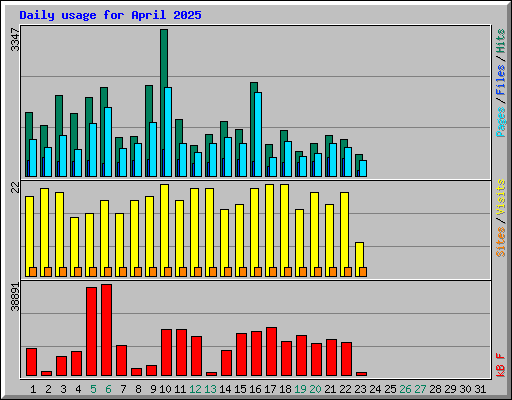Select the cyan pages bar for day 23
Image resolution: width=512 pixels, height=400 pixels.
[363, 169]
